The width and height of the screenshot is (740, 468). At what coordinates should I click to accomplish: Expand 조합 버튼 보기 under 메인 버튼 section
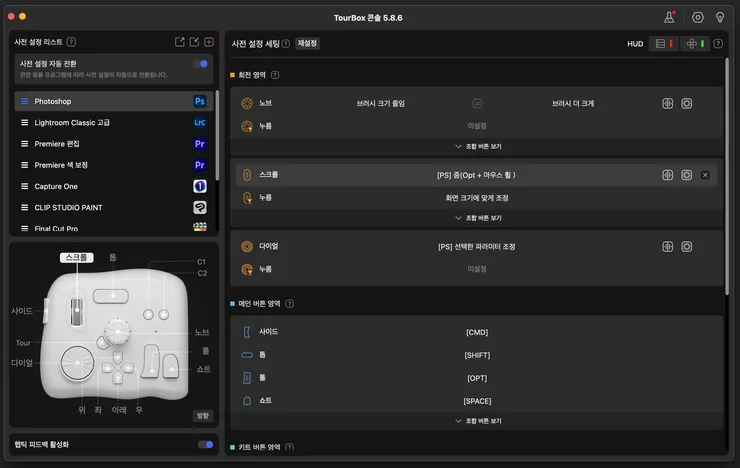coord(478,421)
